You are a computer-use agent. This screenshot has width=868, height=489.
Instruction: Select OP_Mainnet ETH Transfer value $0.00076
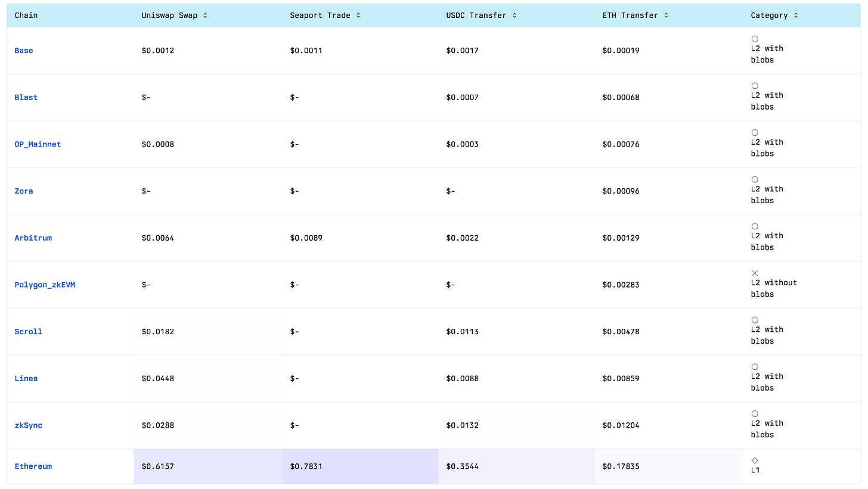pos(621,144)
